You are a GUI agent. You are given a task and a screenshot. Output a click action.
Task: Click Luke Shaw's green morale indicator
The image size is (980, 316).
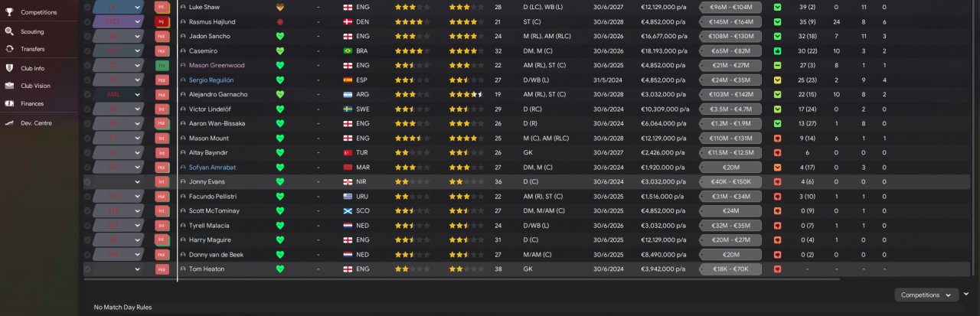pos(777,7)
